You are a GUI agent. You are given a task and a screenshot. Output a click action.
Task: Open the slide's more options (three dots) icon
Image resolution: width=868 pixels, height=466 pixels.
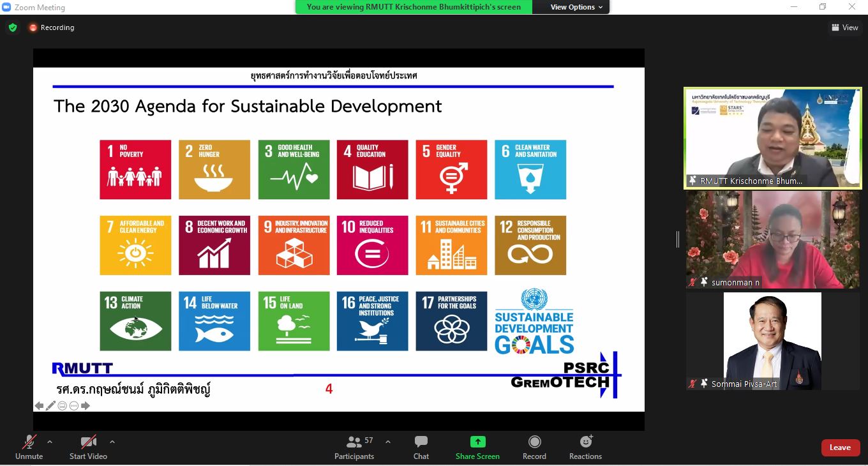(74, 405)
